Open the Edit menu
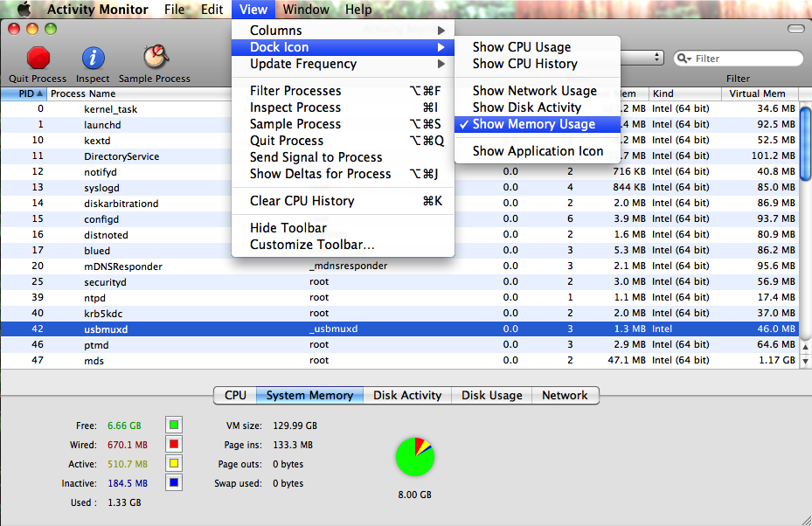 coord(212,10)
